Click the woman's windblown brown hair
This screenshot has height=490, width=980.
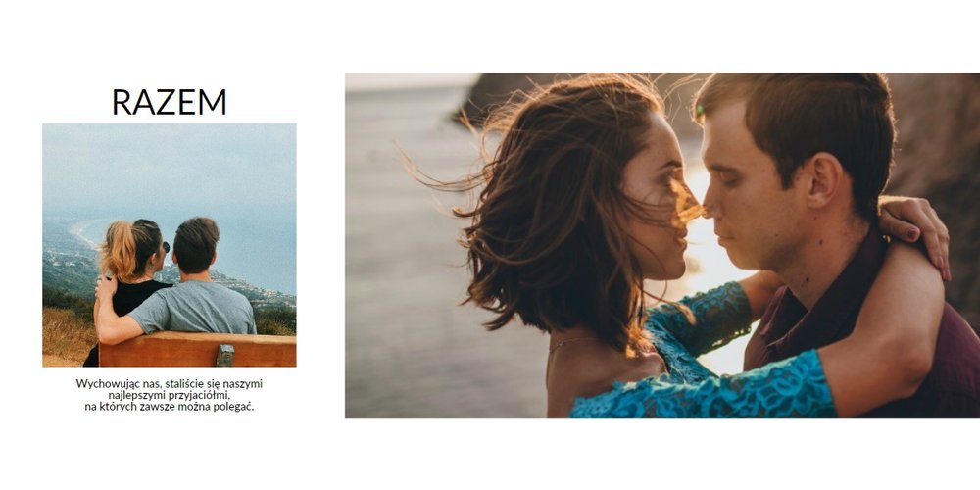[563, 206]
